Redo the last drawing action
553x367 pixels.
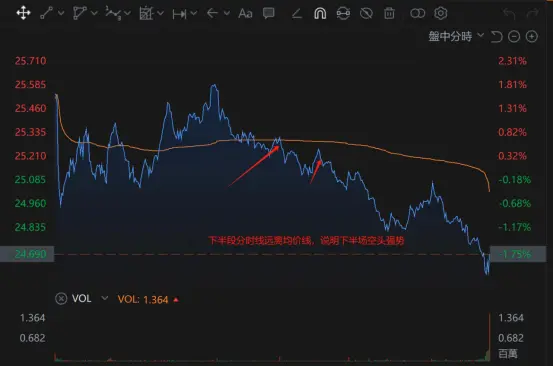[533, 14]
